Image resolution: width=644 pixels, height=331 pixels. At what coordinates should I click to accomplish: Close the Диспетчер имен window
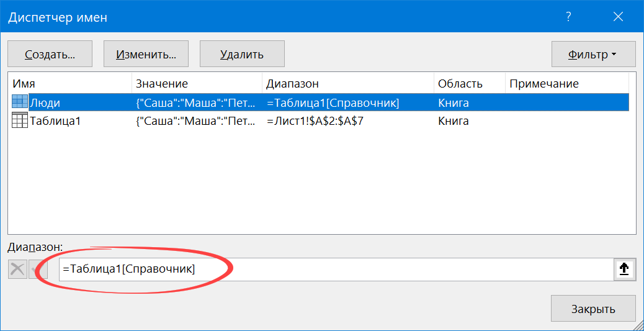618,17
